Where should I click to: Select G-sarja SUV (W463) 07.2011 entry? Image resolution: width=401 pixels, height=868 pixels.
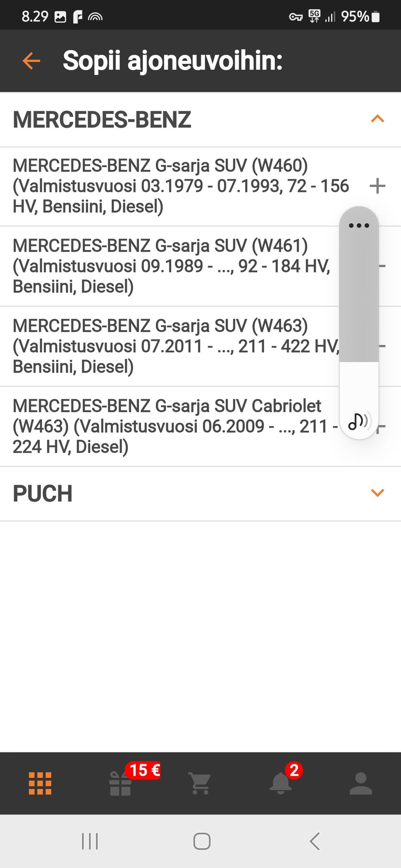coord(171,346)
